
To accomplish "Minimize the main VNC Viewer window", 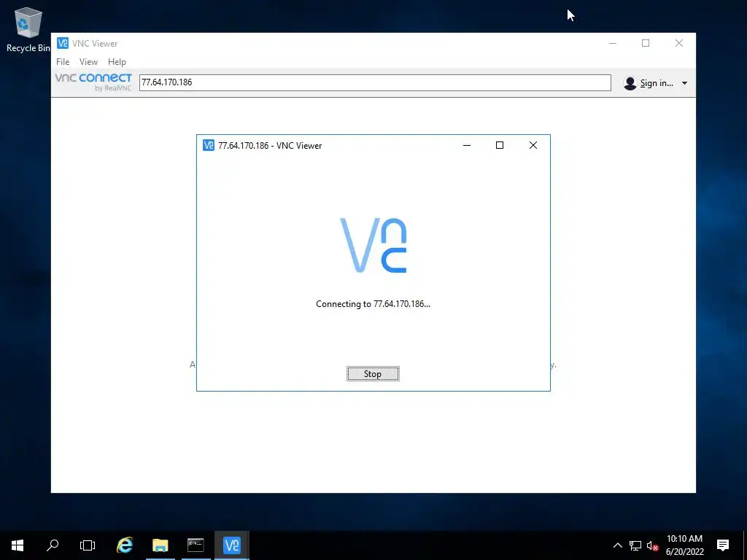I will click(613, 43).
